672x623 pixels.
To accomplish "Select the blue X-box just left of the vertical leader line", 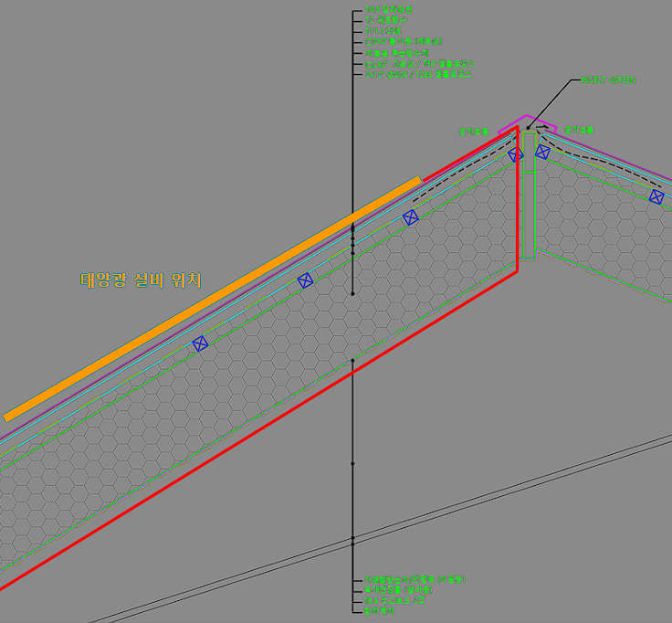I will click(x=305, y=280).
